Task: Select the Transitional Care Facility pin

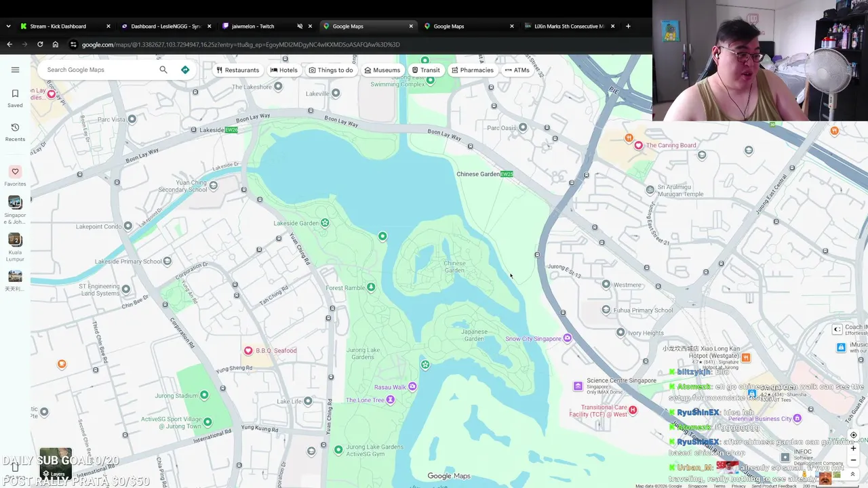Action: (x=633, y=410)
